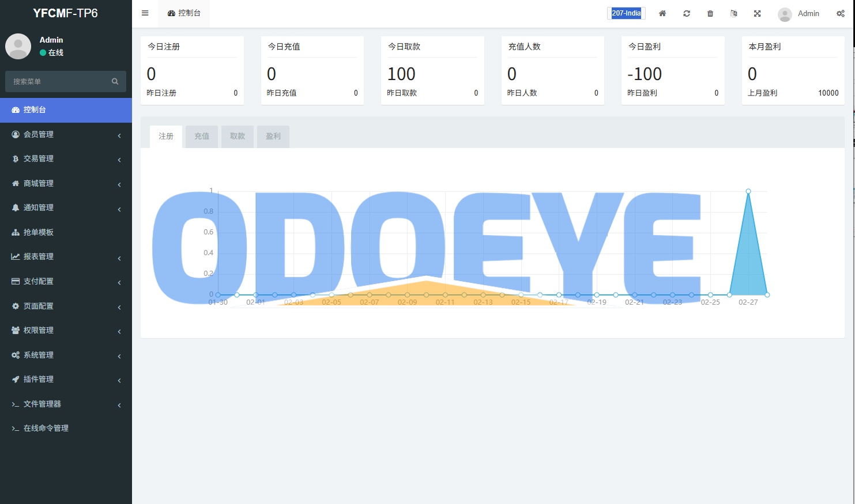Expand the 会员管理 menu
The height and width of the screenshot is (504, 855).
click(x=39, y=134)
